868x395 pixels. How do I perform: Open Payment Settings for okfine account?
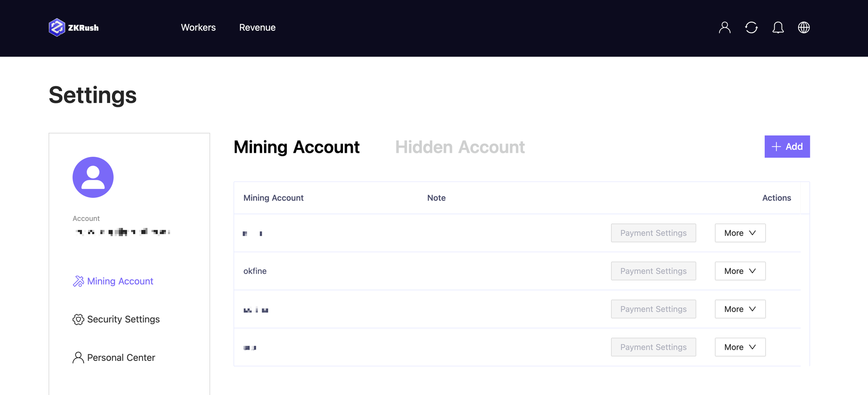click(653, 271)
